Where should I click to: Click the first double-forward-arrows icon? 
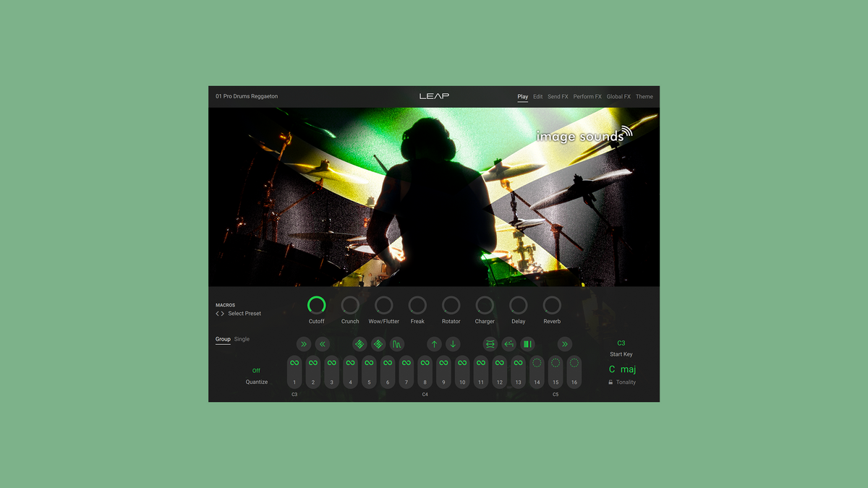304,344
